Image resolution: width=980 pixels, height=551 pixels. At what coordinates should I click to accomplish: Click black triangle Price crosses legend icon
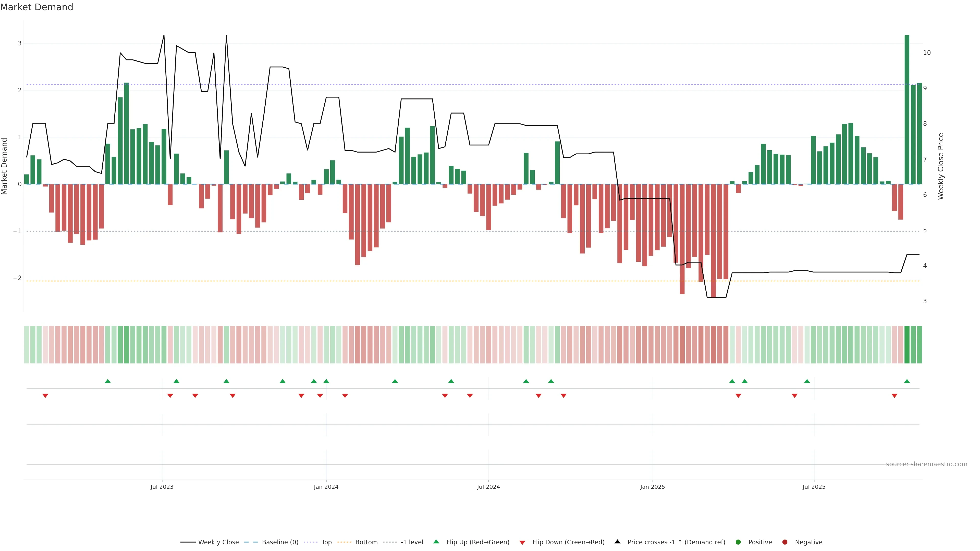[617, 542]
